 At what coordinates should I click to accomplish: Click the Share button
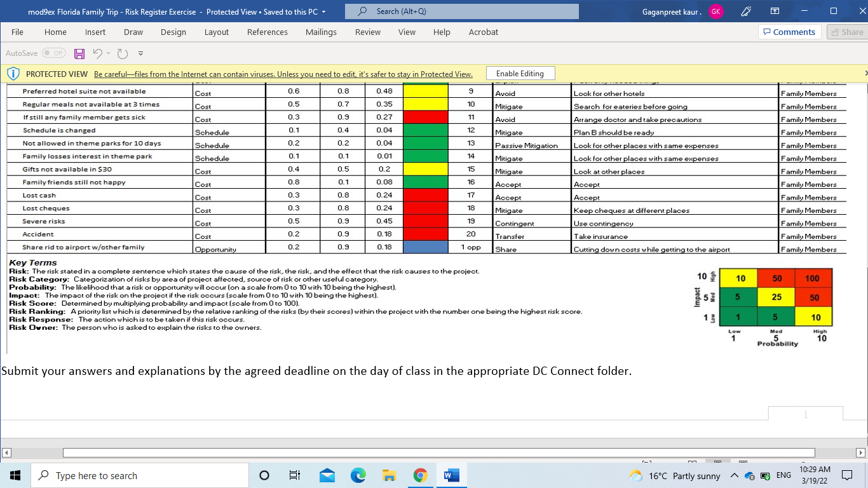coord(846,32)
